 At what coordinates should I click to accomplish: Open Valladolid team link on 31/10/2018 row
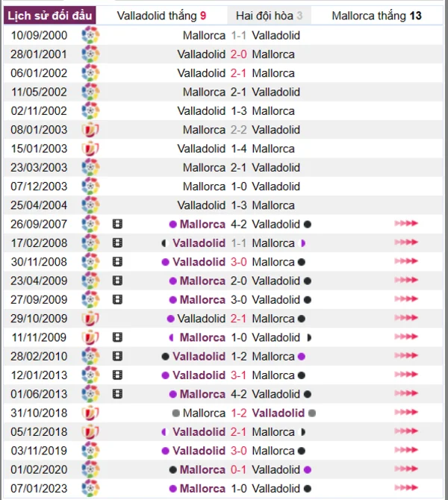(279, 413)
